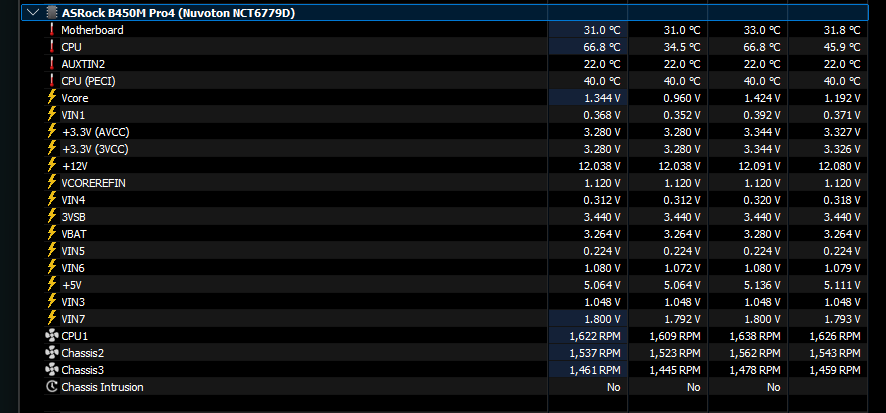The width and height of the screenshot is (886, 413).
Task: Click the lightning bolt icon next to Vcore
Action: pyautogui.click(x=52, y=98)
